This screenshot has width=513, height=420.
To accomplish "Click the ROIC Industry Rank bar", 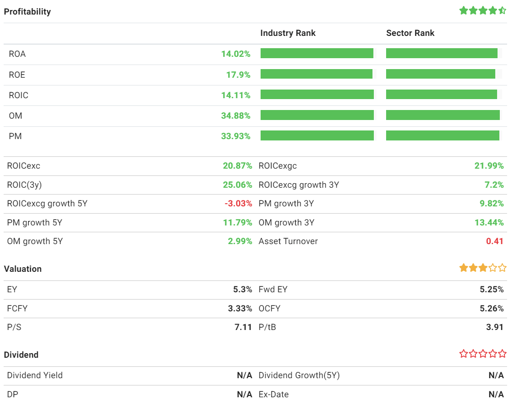I will [317, 95].
